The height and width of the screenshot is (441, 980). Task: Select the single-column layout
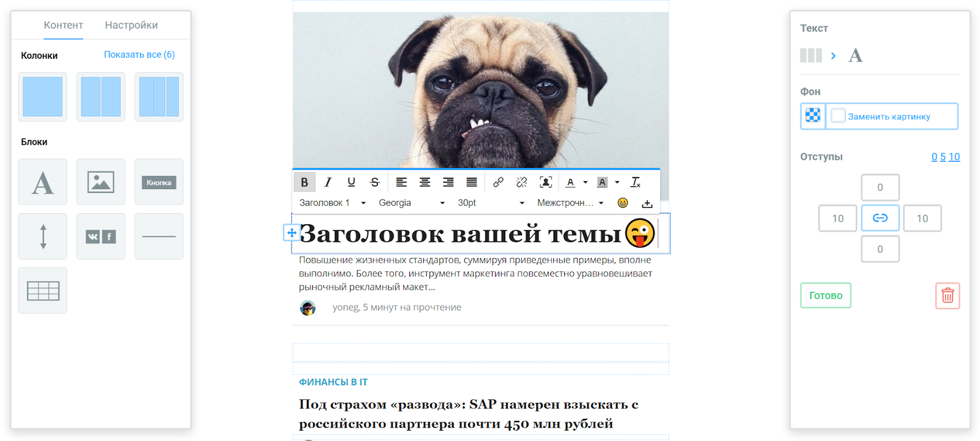42,97
